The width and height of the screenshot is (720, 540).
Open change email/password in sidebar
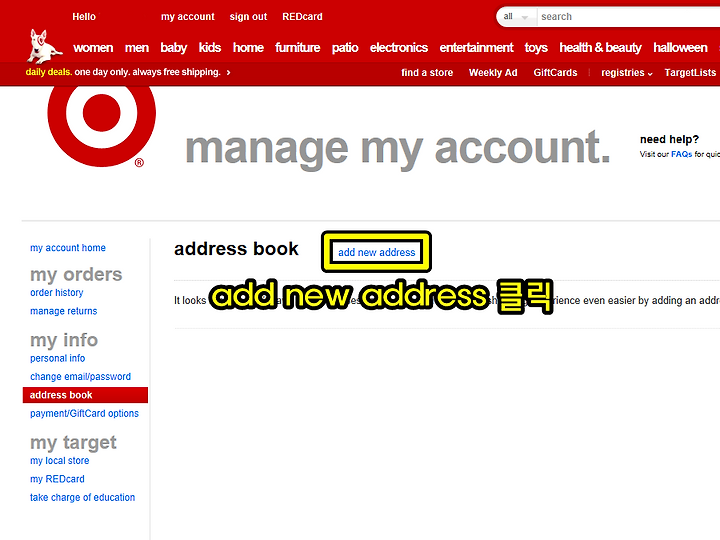[x=80, y=377]
